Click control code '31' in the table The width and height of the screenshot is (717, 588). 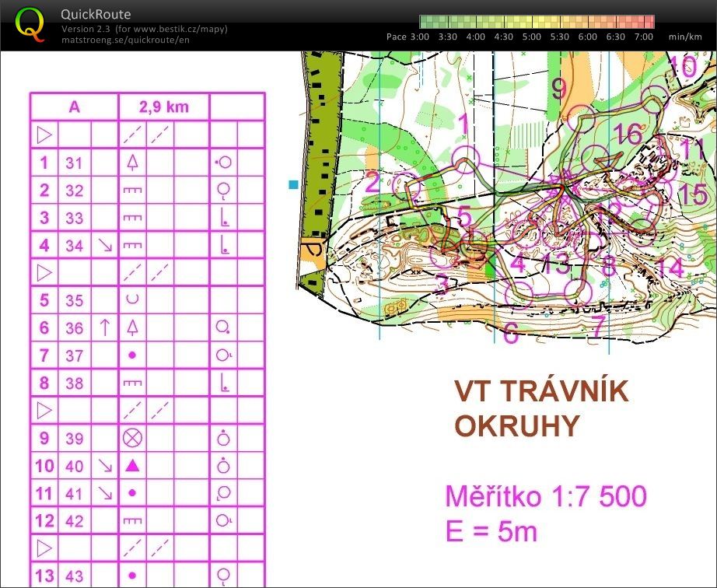click(x=74, y=163)
